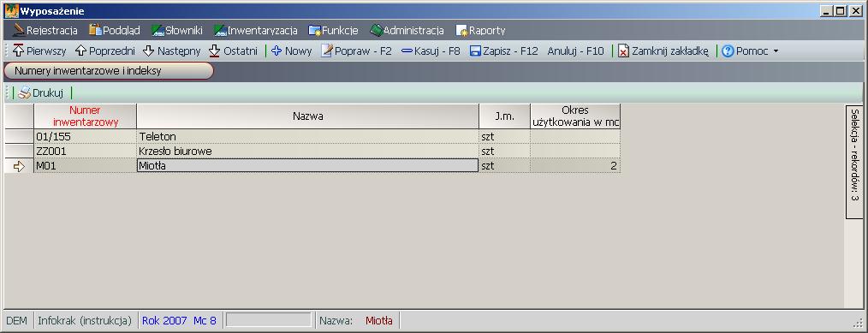
Task: Cancel changes with Anuluj - F10
Action: click(x=576, y=51)
